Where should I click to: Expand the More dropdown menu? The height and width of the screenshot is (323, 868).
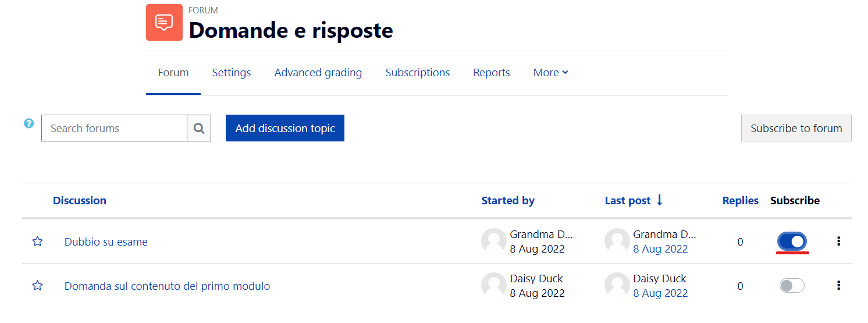pyautogui.click(x=551, y=73)
